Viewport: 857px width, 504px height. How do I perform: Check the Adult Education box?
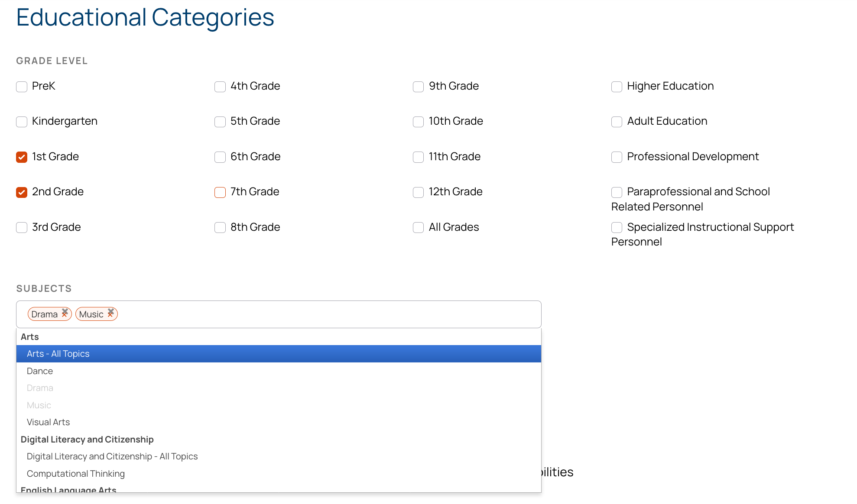(617, 122)
